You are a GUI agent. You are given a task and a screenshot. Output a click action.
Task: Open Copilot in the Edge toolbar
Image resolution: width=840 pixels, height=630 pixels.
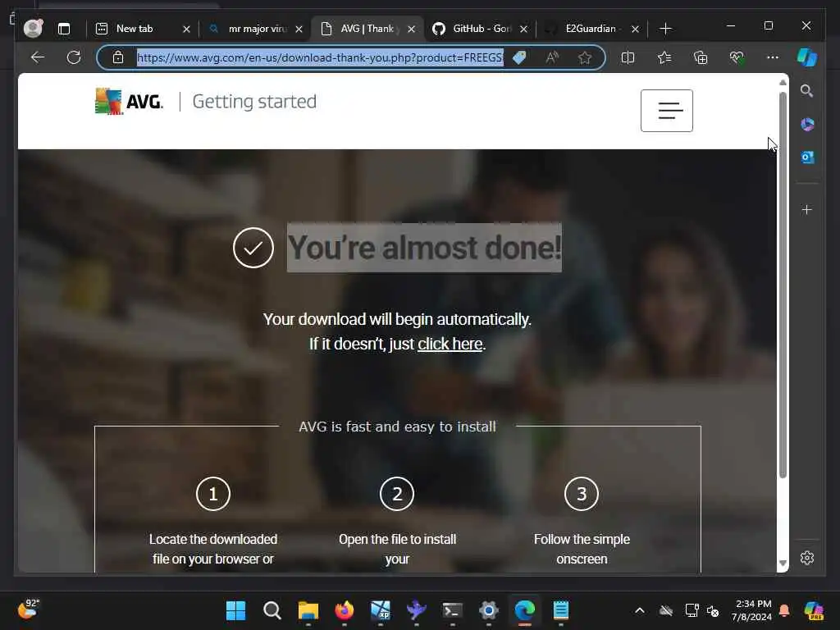(x=807, y=57)
